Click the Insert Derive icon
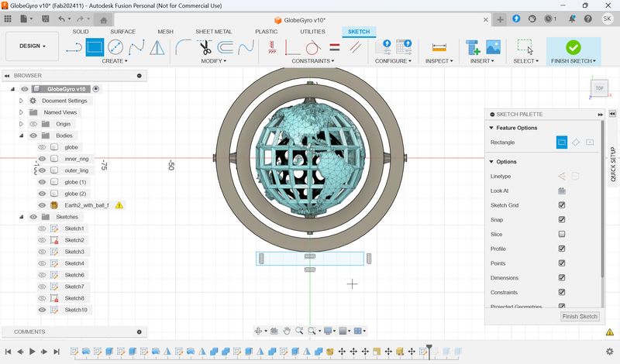This screenshot has height=364, width=620. (473, 47)
